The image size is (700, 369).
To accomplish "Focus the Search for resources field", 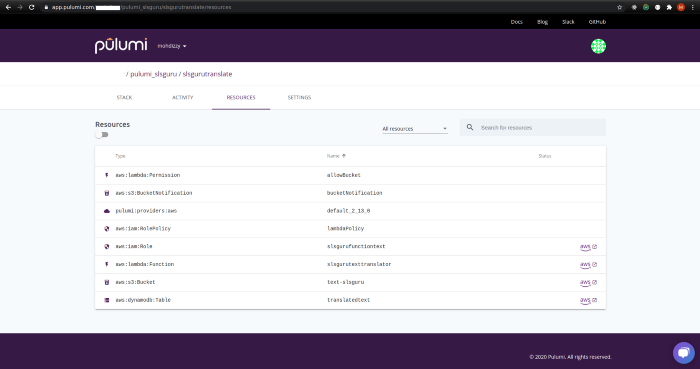I will 533,127.
